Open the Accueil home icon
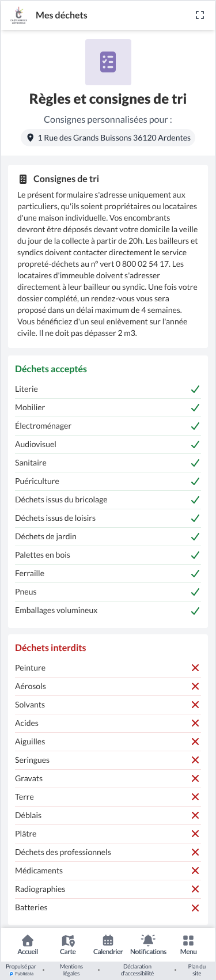This screenshot has width=216, height=980. pos(28,940)
